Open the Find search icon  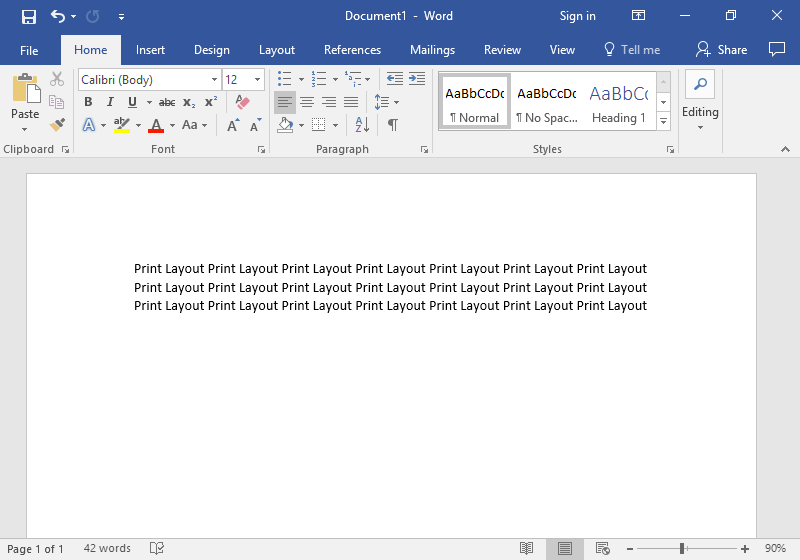[x=700, y=84]
